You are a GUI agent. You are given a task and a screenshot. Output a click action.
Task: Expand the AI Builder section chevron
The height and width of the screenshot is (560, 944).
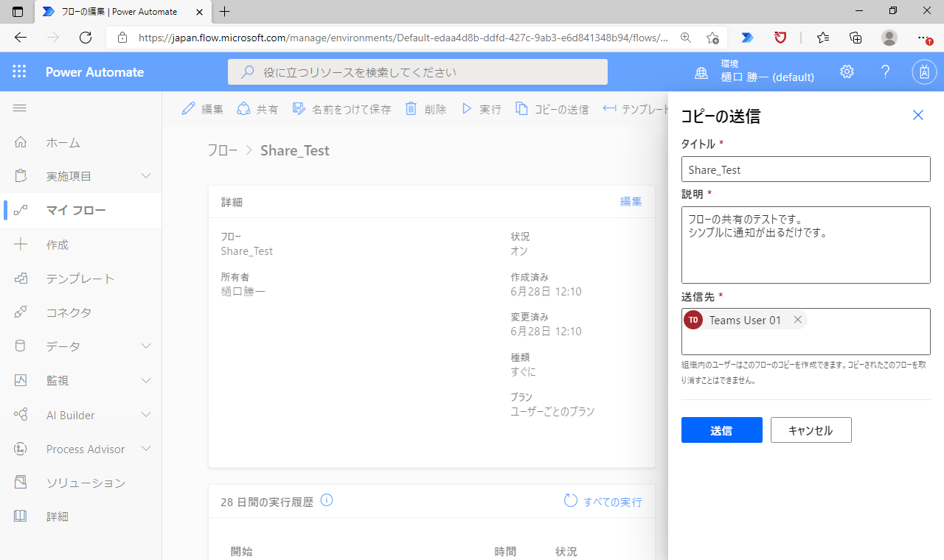[146, 415]
